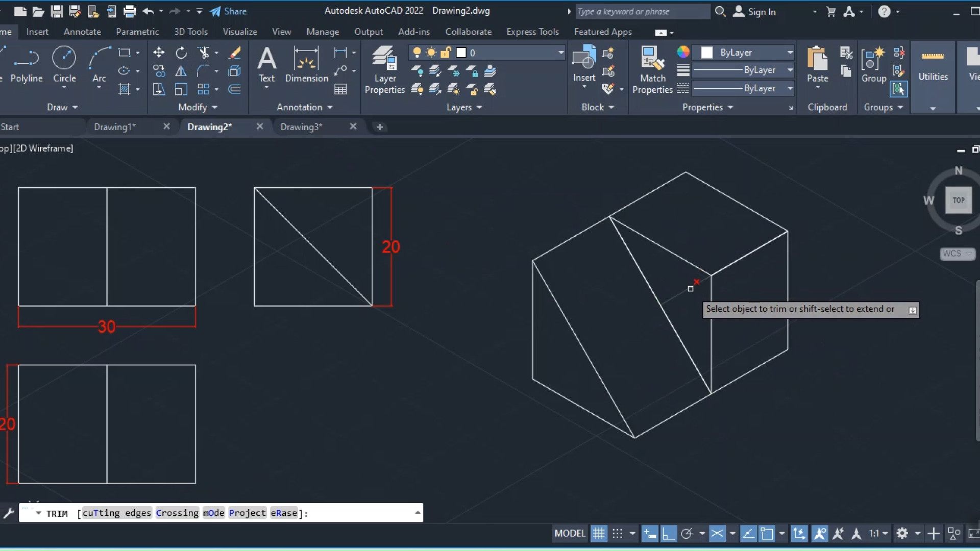Screen dimensions: 980x551
Task: Click the Share button
Action: (228, 11)
